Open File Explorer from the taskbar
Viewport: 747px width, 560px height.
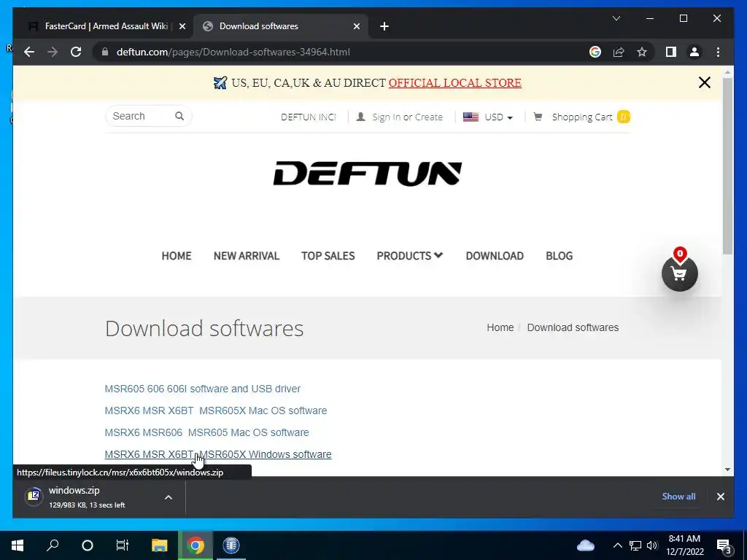(x=159, y=545)
